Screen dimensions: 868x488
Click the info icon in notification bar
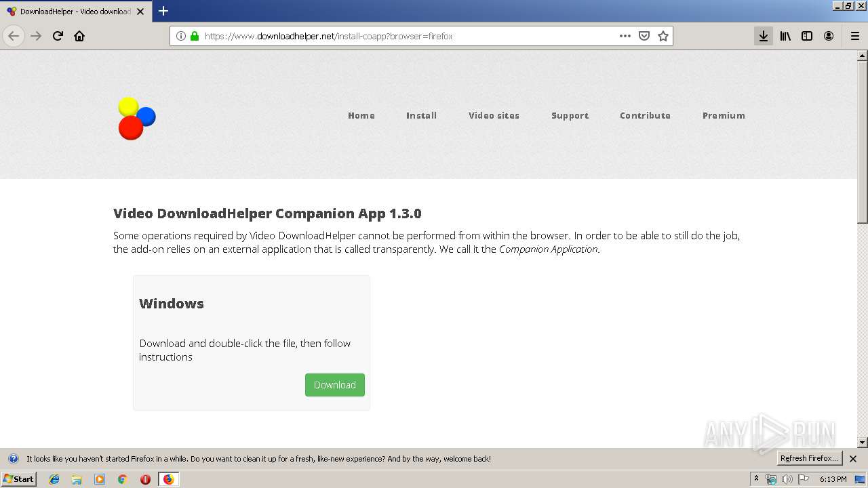pyautogui.click(x=14, y=459)
